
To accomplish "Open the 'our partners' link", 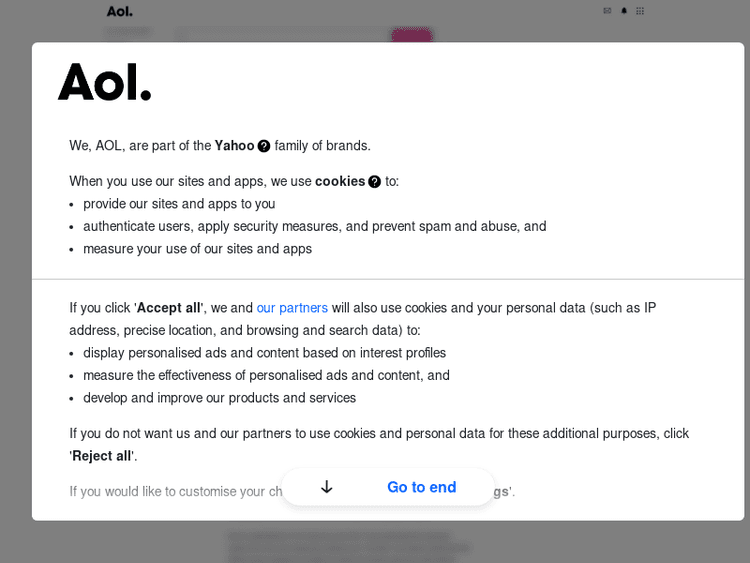I will pyautogui.click(x=292, y=308).
